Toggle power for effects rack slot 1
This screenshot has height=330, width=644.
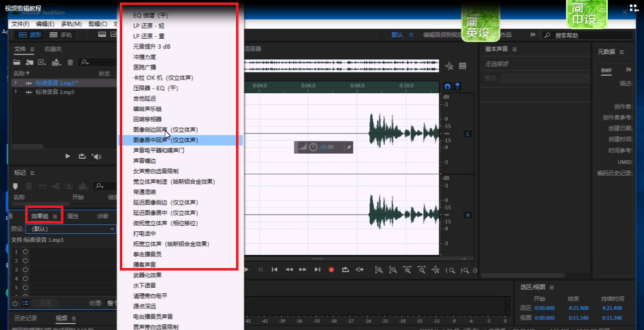pyautogui.click(x=25, y=251)
